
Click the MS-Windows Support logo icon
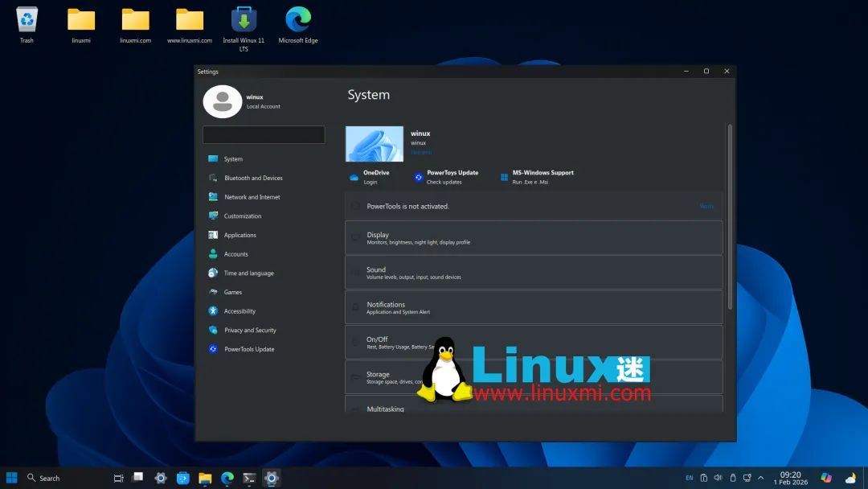point(504,177)
